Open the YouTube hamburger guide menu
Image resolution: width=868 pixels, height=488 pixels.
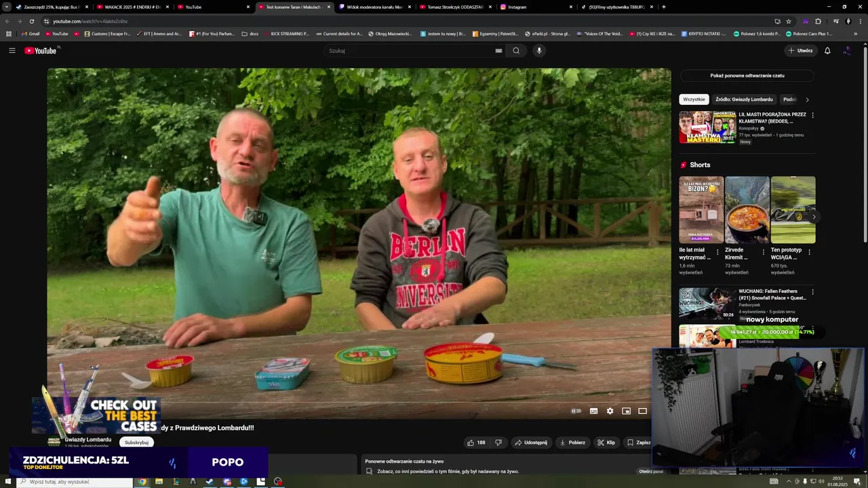pos(12,50)
